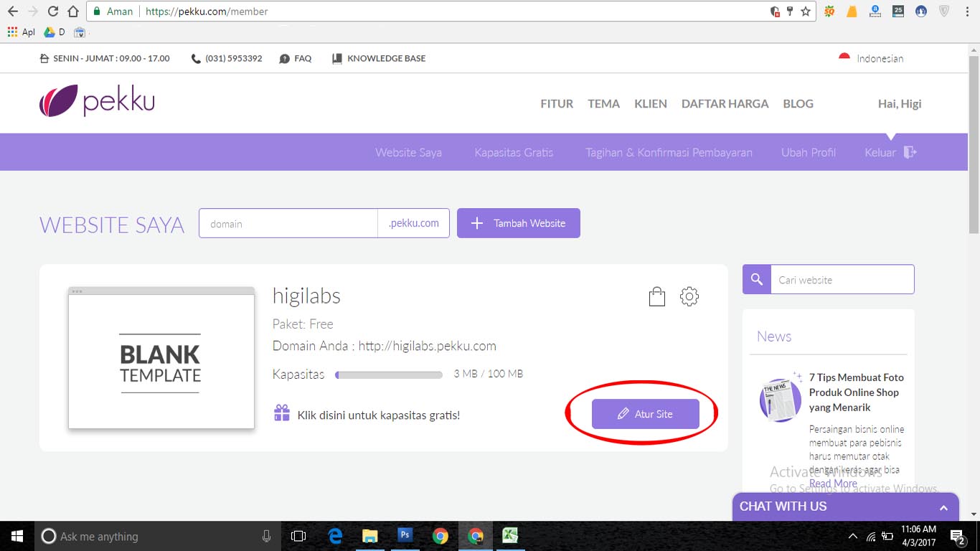Screen dimensions: 980x551
Task: Select the Website Saya tab
Action: tap(408, 152)
